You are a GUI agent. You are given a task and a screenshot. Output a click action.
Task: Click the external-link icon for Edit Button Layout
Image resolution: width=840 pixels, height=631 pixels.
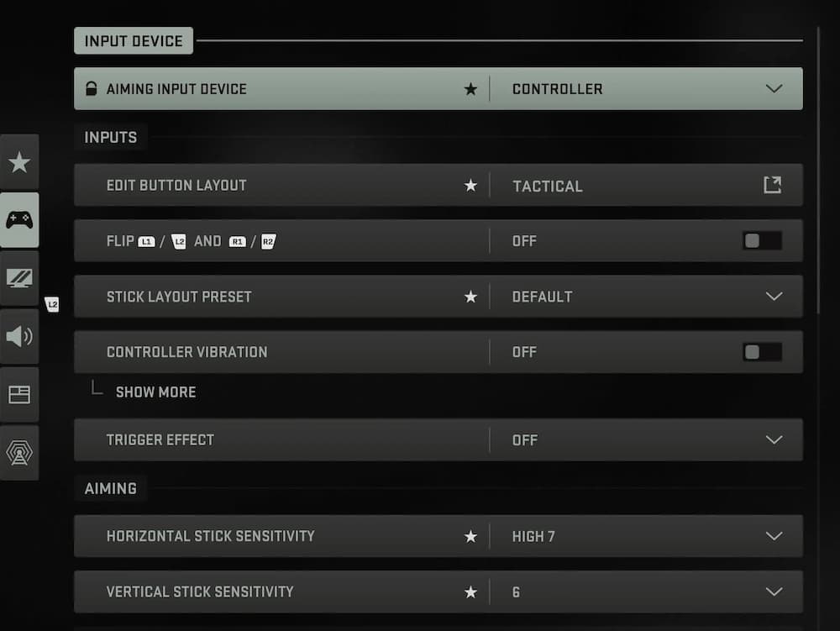click(772, 186)
